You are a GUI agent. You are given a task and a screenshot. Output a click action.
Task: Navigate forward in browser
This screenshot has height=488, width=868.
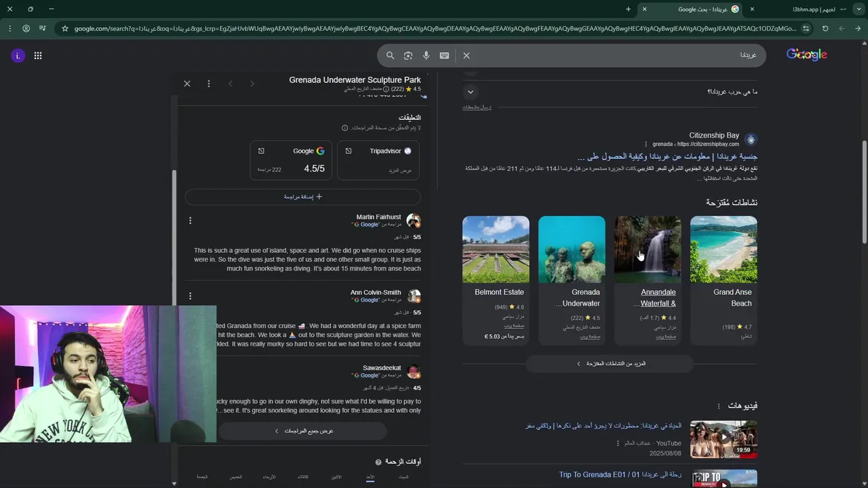pos(842,28)
